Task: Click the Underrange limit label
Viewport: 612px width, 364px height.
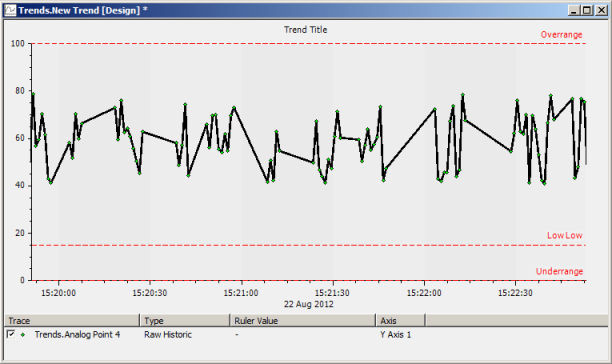Action: (559, 272)
